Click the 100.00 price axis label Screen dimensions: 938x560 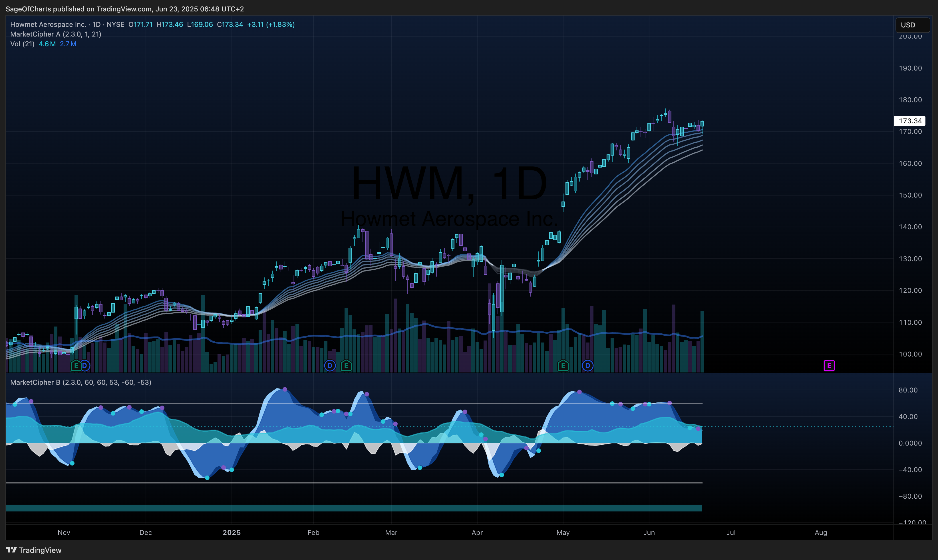click(x=910, y=354)
